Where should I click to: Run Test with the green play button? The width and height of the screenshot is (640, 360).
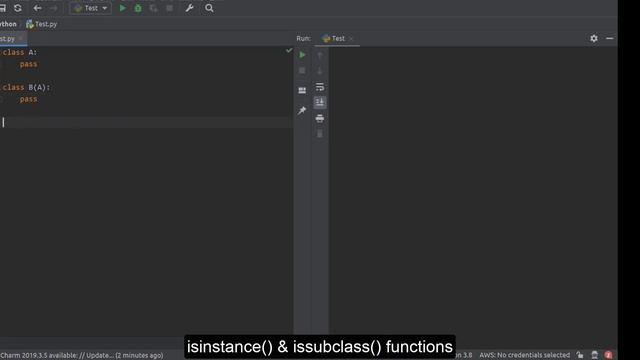[x=122, y=8]
